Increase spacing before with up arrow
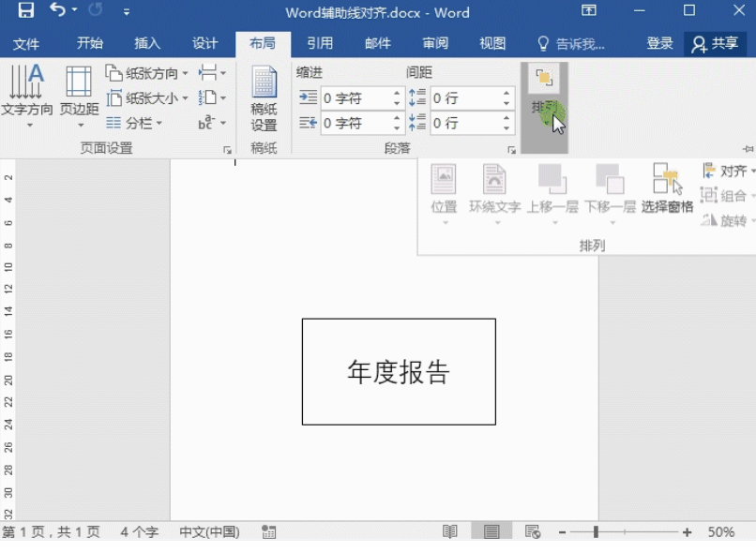 (x=507, y=93)
